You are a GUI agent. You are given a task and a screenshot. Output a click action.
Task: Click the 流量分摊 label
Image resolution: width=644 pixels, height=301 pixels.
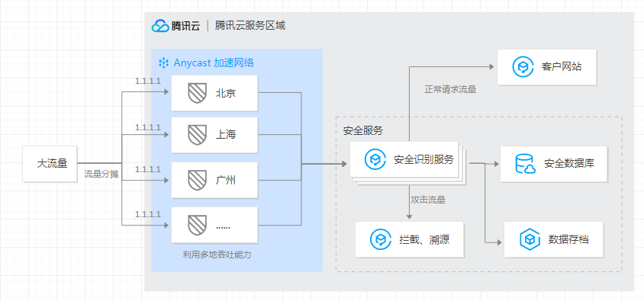(101, 175)
